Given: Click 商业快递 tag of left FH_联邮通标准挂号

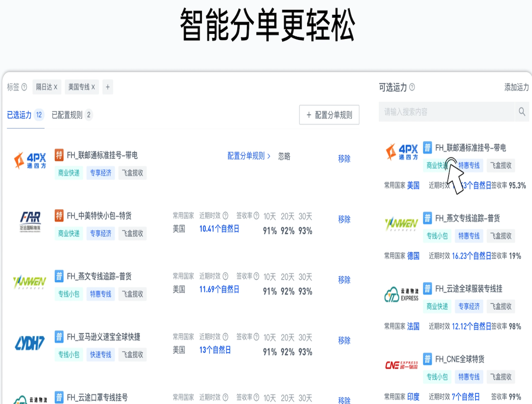Looking at the screenshot, I should tap(69, 173).
